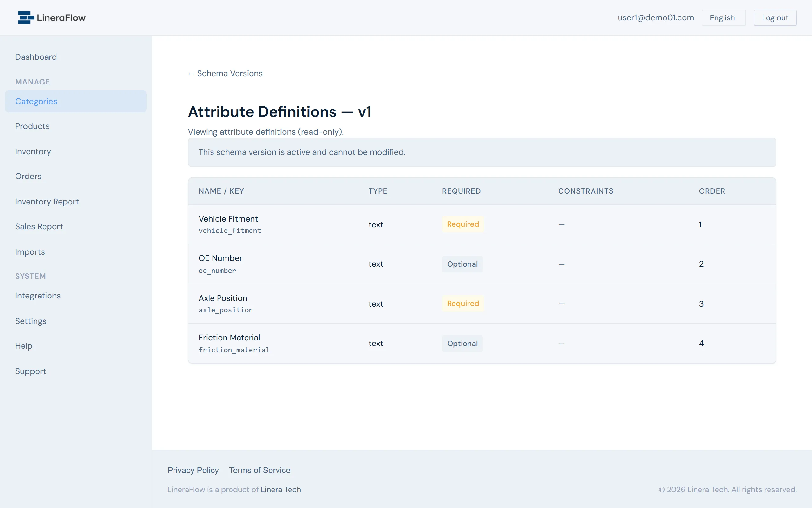The width and height of the screenshot is (812, 508).
Task: Open Settings from the sidebar
Action: (x=31, y=321)
